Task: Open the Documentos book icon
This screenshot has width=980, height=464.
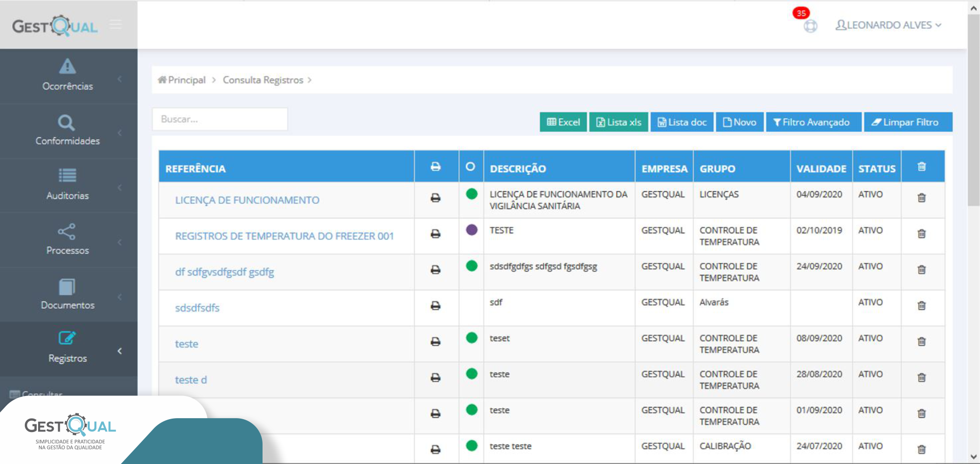Action: pos(67,287)
